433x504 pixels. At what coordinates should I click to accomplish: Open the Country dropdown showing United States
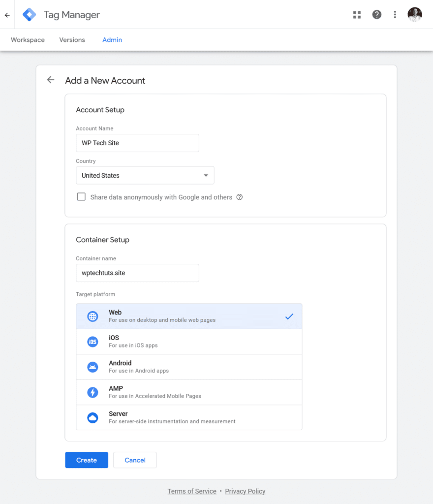click(145, 175)
